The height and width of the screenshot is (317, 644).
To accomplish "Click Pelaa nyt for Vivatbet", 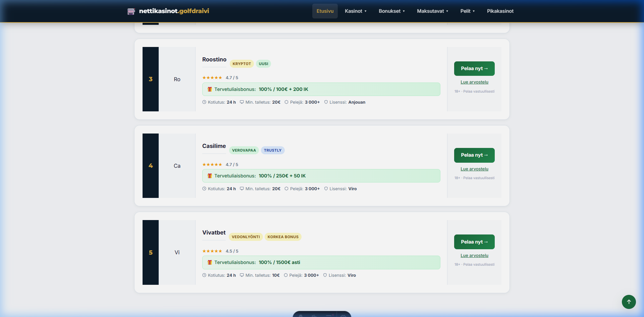I will 474,242.
